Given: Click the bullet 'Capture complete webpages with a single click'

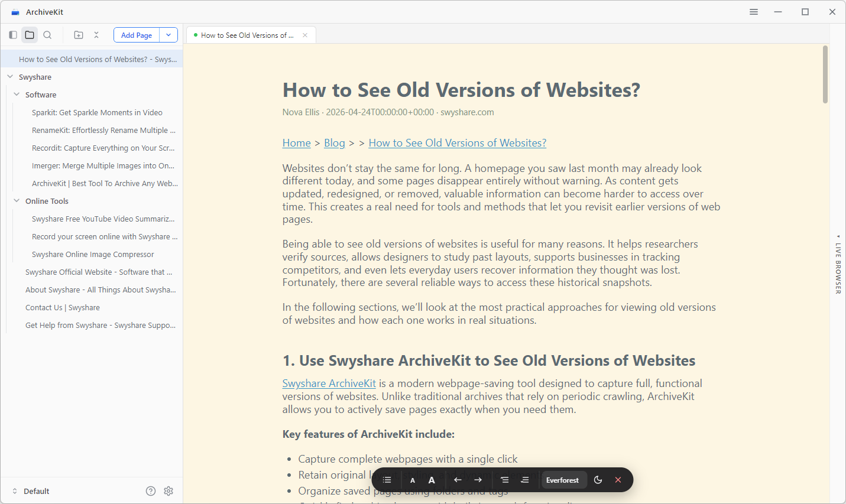Looking at the screenshot, I should pos(408,459).
